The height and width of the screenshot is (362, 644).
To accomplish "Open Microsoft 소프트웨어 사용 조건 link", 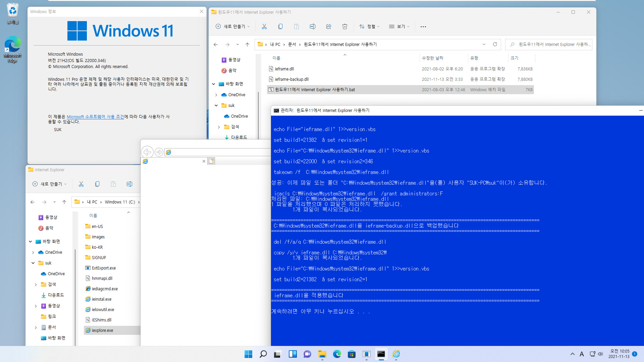I will click(x=95, y=117).
